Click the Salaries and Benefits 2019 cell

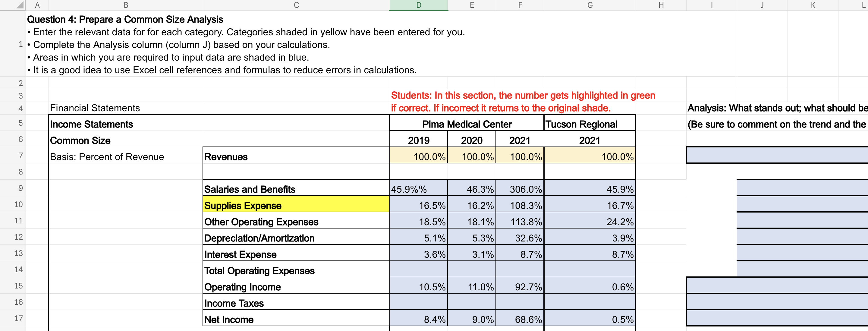pos(419,189)
